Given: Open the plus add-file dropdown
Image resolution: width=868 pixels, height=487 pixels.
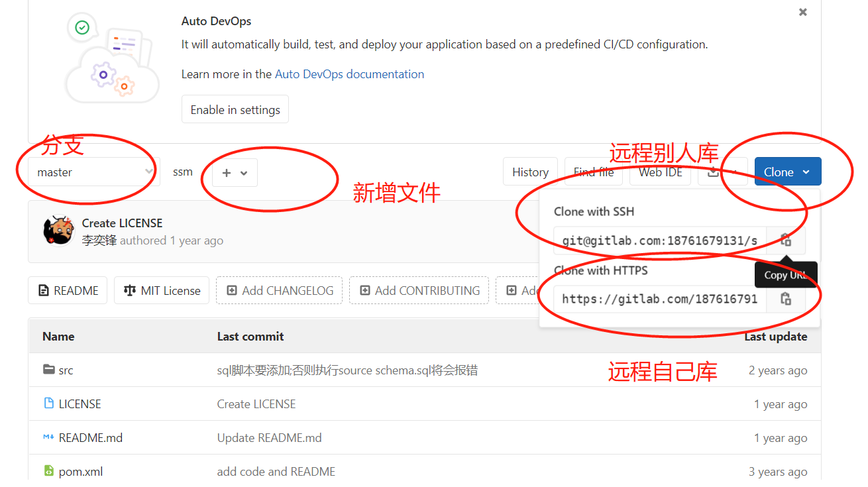Looking at the screenshot, I should click(x=235, y=172).
